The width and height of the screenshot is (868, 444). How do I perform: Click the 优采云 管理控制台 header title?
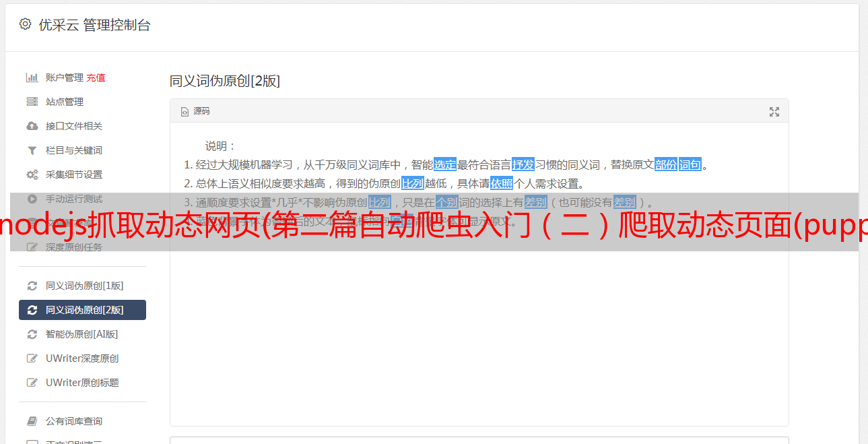tap(94, 25)
